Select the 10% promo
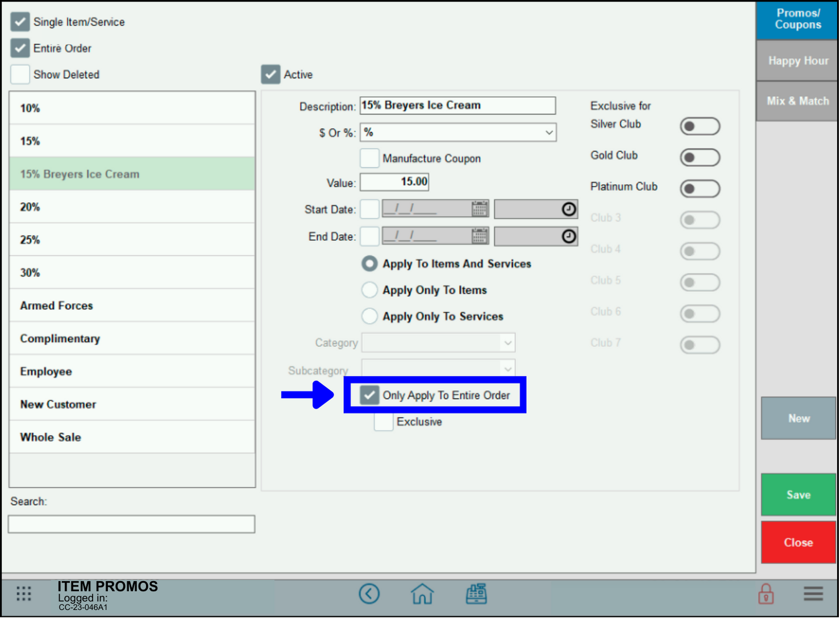Viewport: 840px width, 619px height. 132,108
